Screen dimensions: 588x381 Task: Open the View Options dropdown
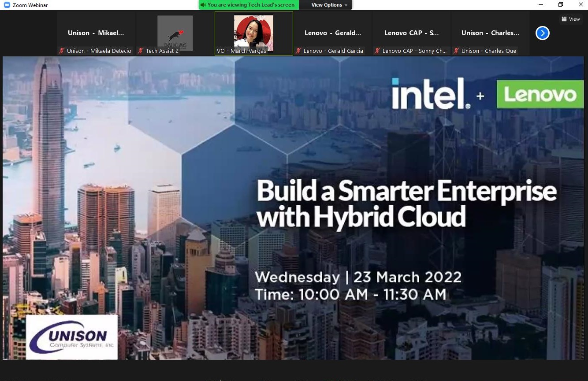[329, 5]
